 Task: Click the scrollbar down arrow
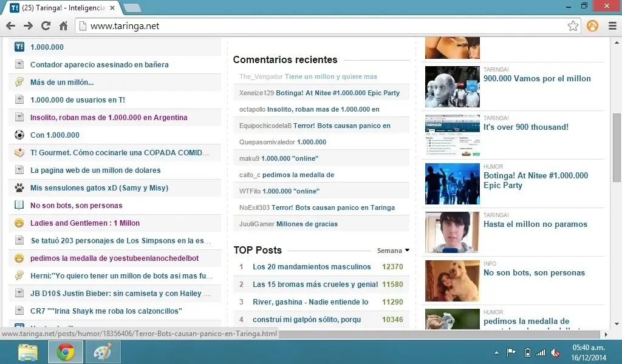617,325
